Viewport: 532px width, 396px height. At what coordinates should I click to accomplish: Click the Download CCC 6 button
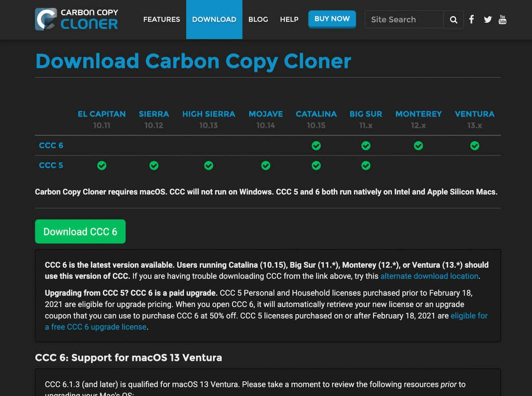click(x=80, y=231)
